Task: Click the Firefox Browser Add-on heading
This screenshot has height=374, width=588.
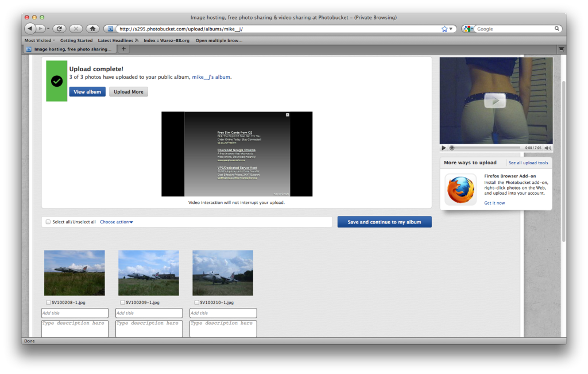Action: coord(510,176)
